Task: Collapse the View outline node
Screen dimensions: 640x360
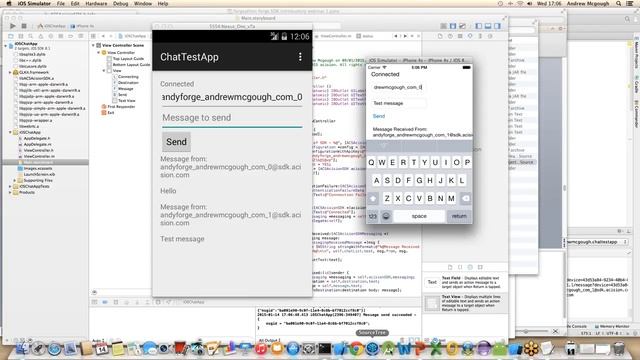Action: point(104,71)
